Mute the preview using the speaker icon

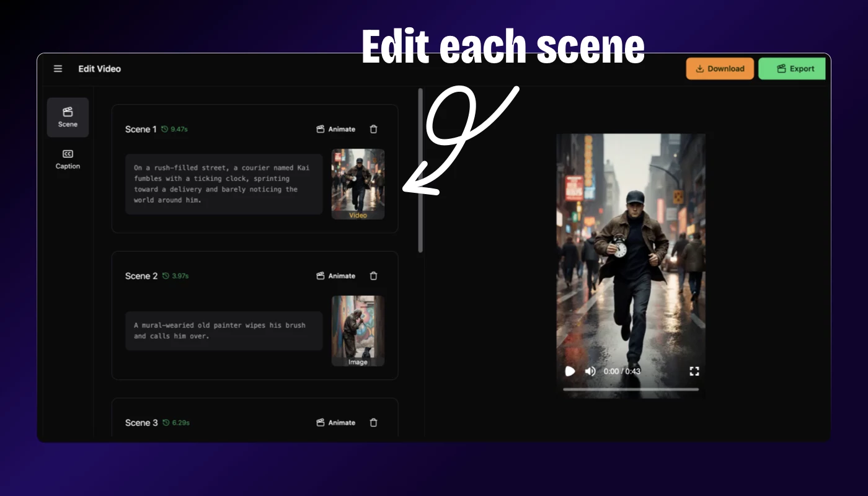click(x=589, y=371)
